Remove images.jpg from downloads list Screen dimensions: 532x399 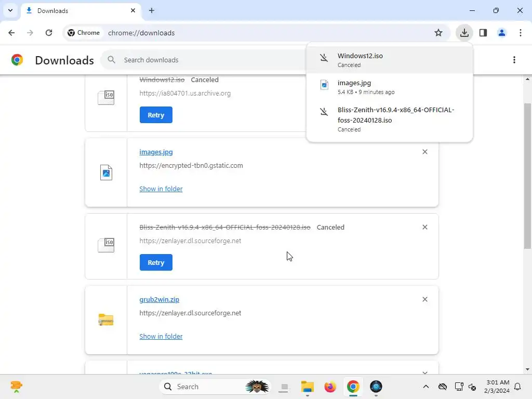click(425, 152)
